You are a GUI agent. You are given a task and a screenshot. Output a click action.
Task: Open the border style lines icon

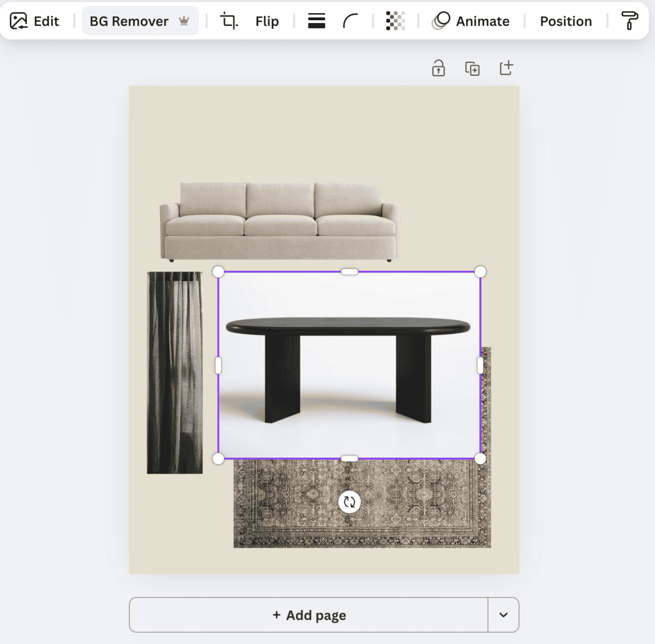[x=317, y=21]
